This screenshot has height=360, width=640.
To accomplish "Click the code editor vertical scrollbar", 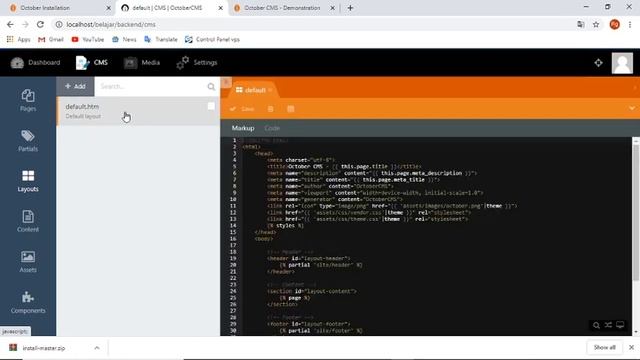I will (x=636, y=212).
